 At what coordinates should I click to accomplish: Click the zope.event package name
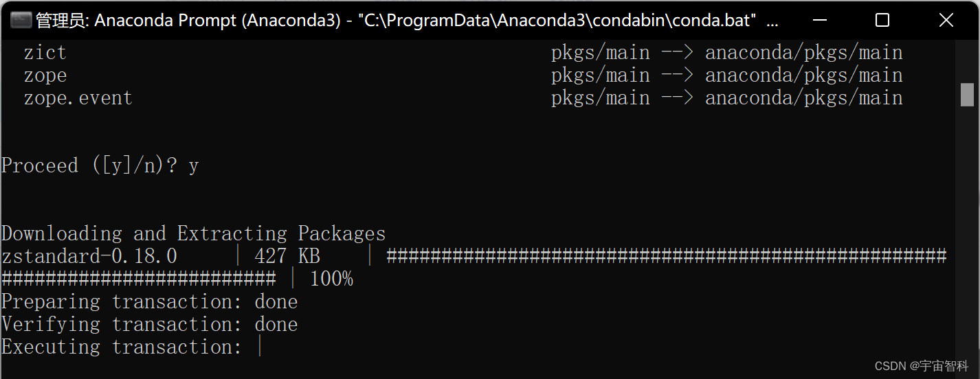pyautogui.click(x=78, y=98)
